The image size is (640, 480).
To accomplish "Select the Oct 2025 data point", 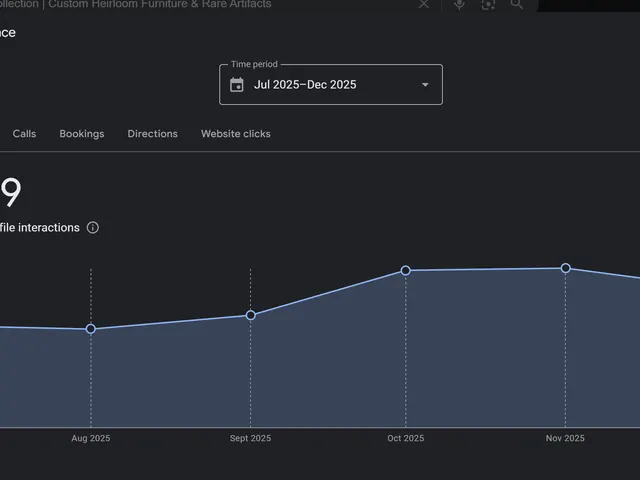I will (x=405, y=271).
